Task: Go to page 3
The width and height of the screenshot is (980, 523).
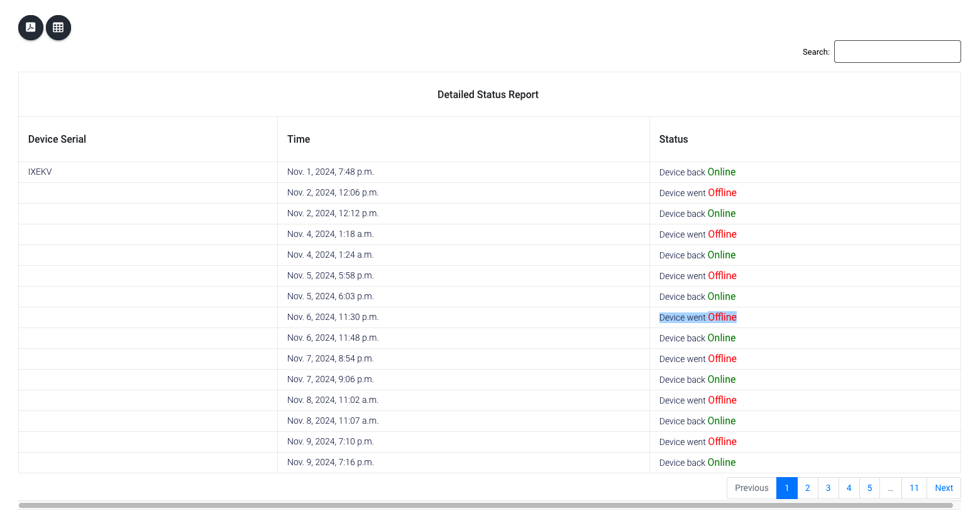Action: click(828, 488)
